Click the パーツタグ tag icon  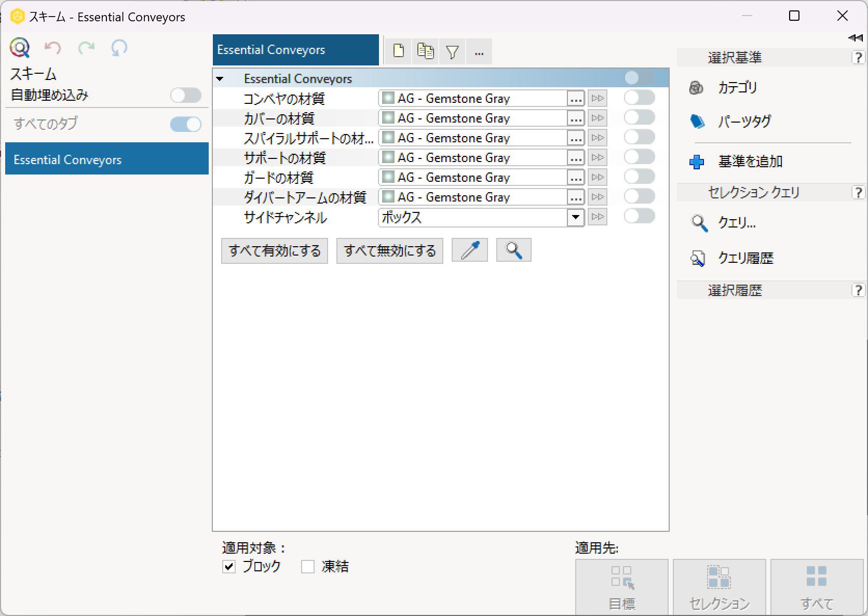coord(697,122)
